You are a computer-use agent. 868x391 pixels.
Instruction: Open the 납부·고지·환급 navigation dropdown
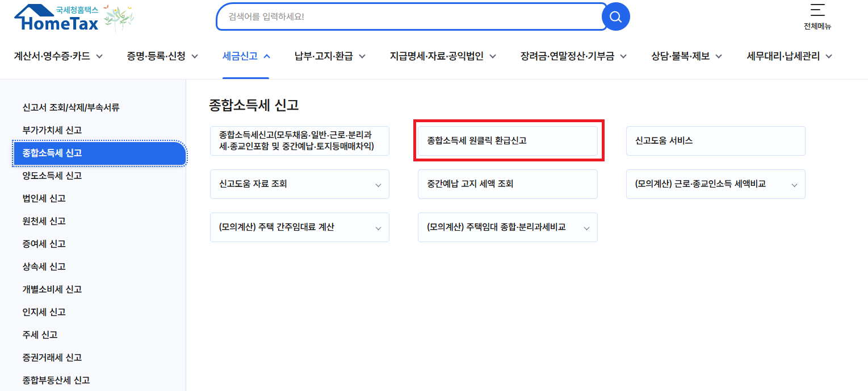(329, 56)
